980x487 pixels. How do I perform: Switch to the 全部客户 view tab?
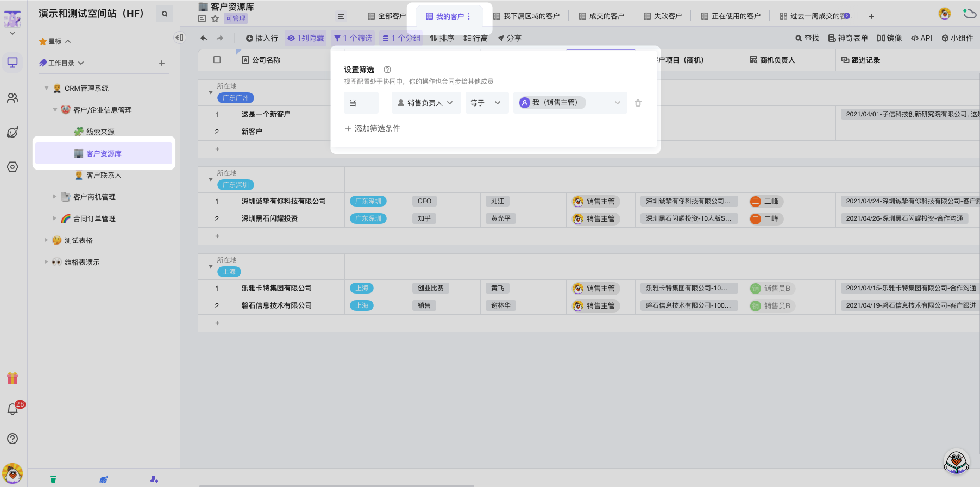[x=387, y=16]
